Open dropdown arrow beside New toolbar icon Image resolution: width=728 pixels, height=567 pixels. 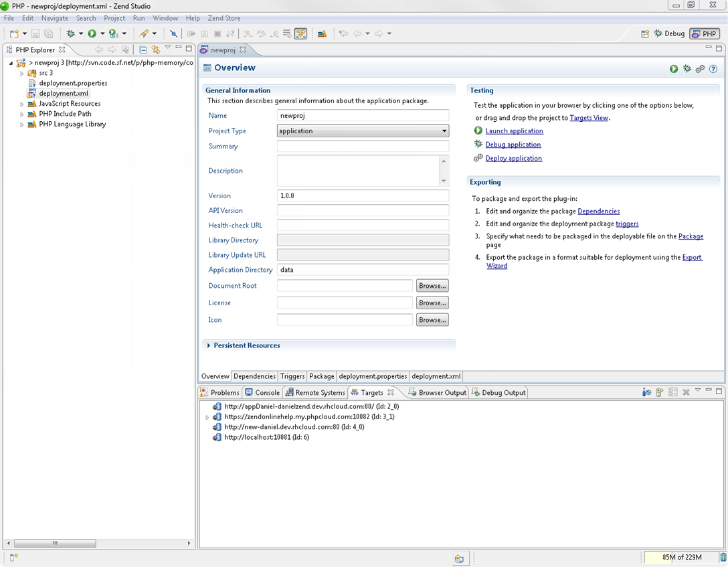pos(25,33)
